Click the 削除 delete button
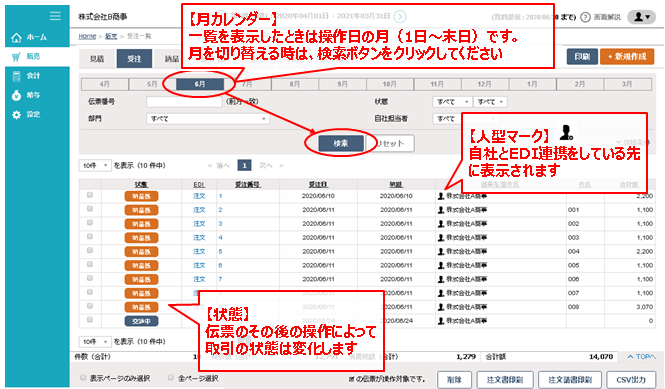This screenshot has width=665, height=389. coord(454,380)
